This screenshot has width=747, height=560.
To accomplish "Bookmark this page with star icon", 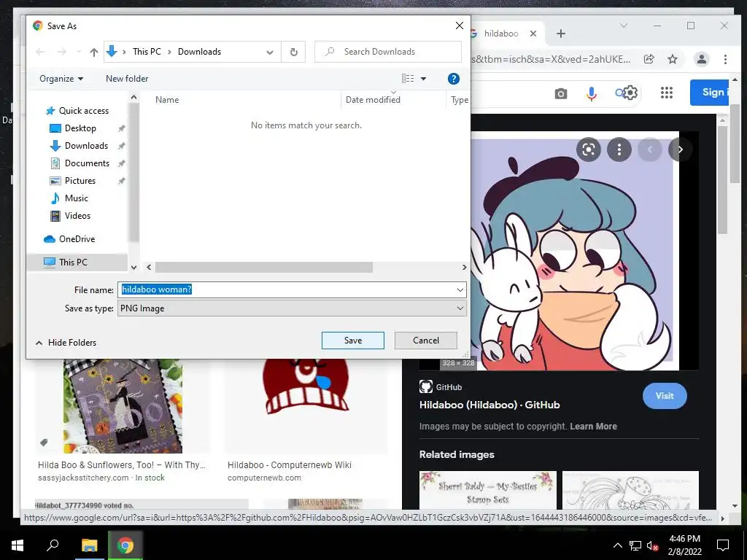I will point(672,59).
